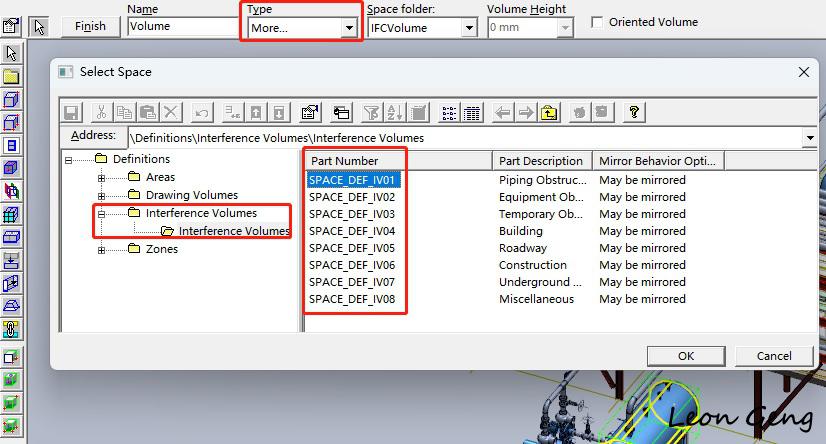This screenshot has height=444, width=826.
Task: Click the Part Description column header
Action: [543, 161]
